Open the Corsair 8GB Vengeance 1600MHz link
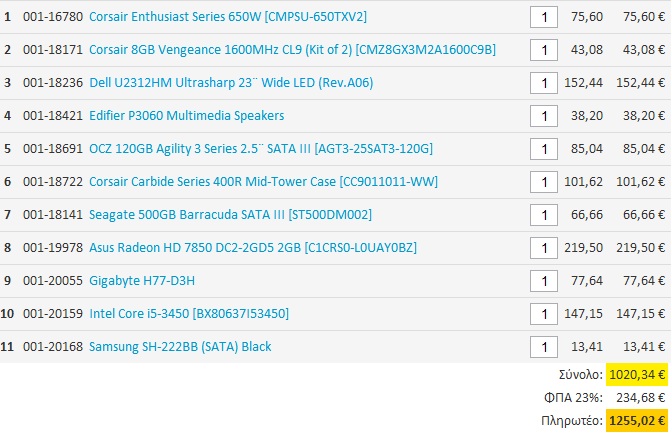The width and height of the screenshot is (672, 446). (292, 50)
